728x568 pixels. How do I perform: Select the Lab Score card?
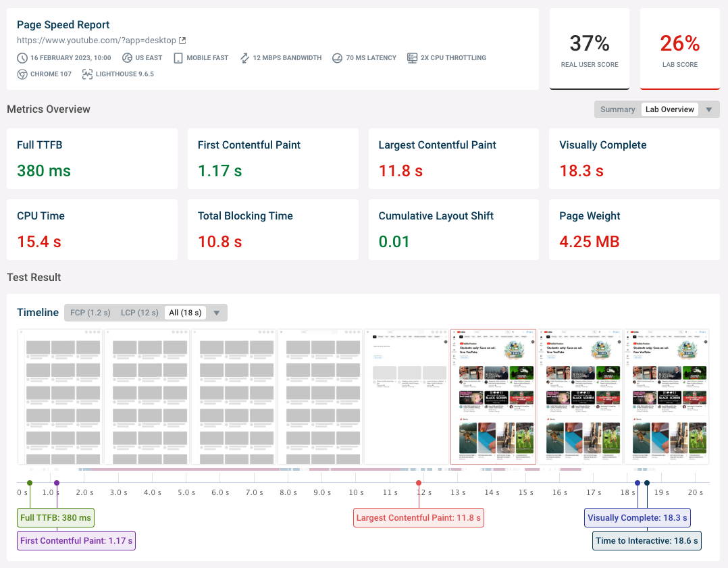pos(679,49)
